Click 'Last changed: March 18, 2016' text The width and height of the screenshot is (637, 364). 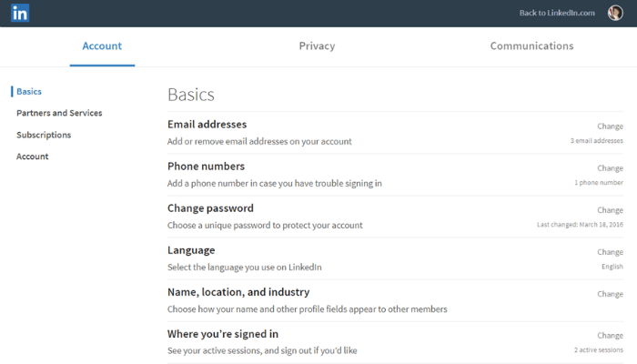(580, 224)
